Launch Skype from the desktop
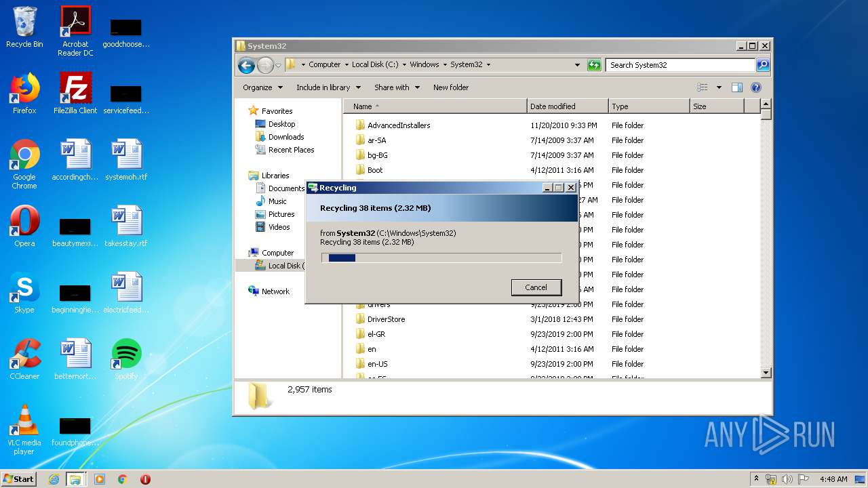The height and width of the screenshot is (488, 868). click(24, 293)
